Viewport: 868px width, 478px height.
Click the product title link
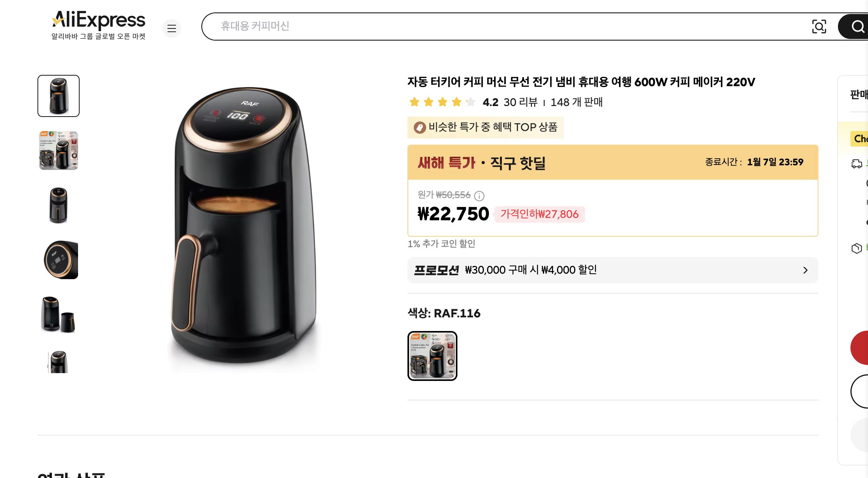(581, 82)
